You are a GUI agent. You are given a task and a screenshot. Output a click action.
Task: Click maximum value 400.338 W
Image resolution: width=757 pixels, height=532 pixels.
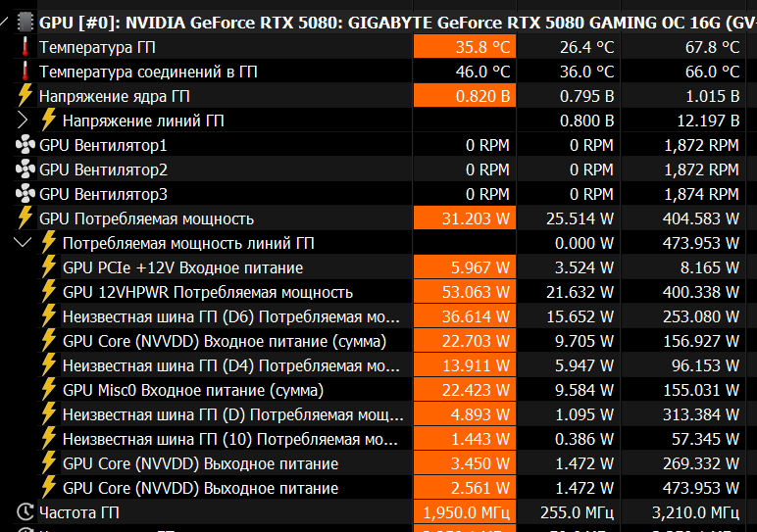coord(701,292)
